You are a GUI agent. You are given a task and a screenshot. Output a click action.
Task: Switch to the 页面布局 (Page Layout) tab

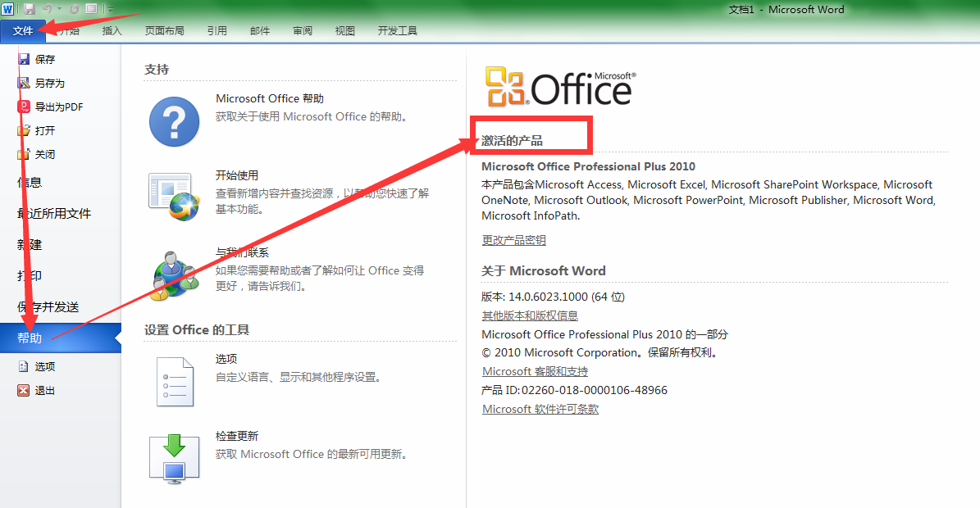pyautogui.click(x=164, y=30)
